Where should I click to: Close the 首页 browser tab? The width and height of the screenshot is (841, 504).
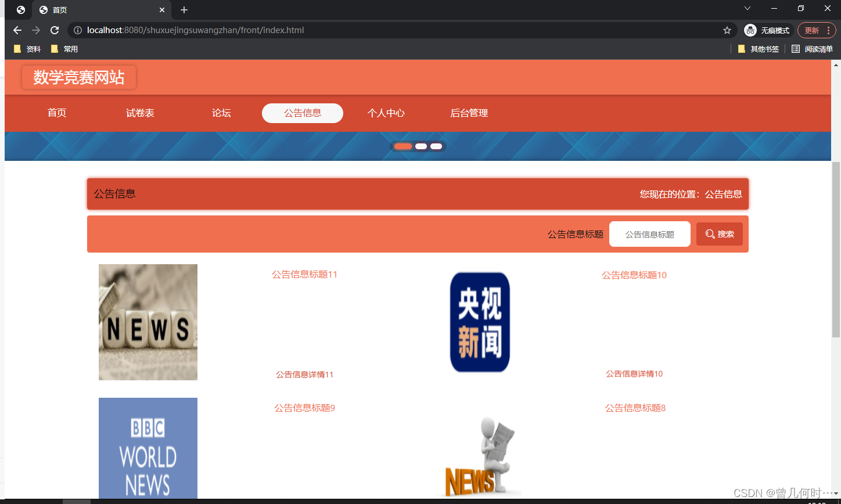click(x=162, y=10)
